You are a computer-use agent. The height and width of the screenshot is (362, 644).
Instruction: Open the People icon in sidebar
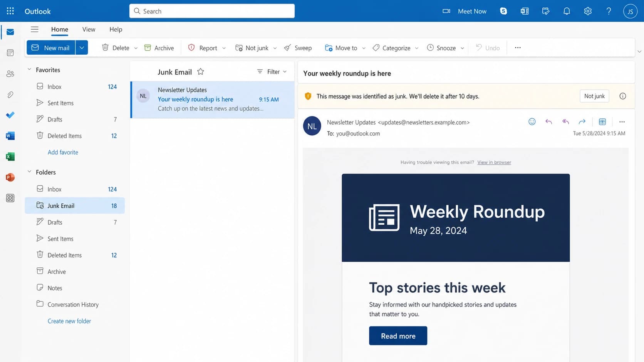(x=10, y=73)
